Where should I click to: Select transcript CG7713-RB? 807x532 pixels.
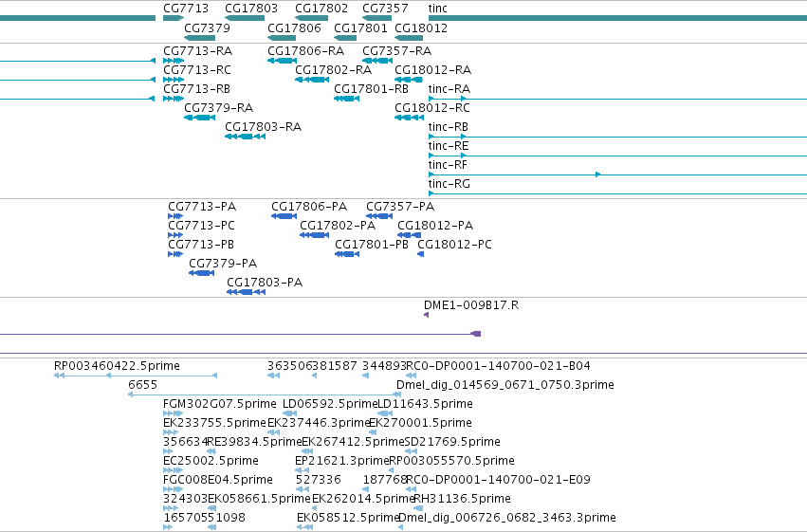[174, 99]
